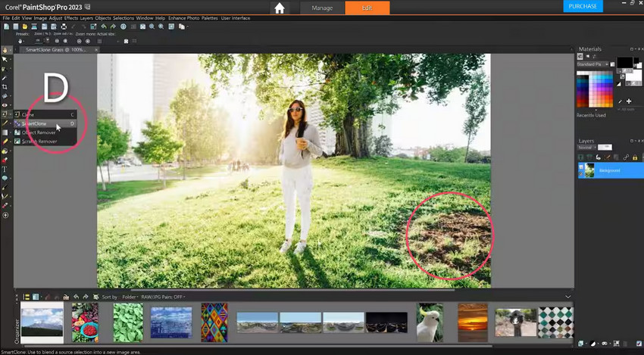Toggle RAW/JPG Pairs option
This screenshot has width=644, height=355.
(x=163, y=297)
